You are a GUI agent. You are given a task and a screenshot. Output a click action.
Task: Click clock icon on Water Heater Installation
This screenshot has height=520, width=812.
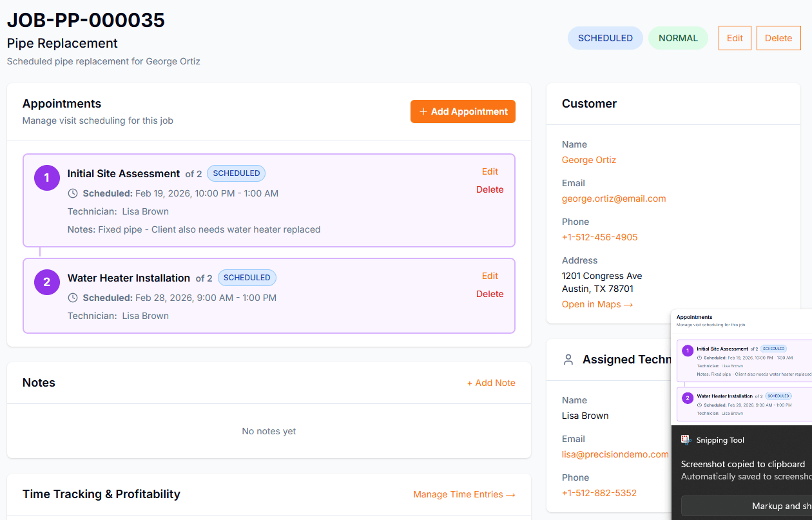click(x=73, y=298)
